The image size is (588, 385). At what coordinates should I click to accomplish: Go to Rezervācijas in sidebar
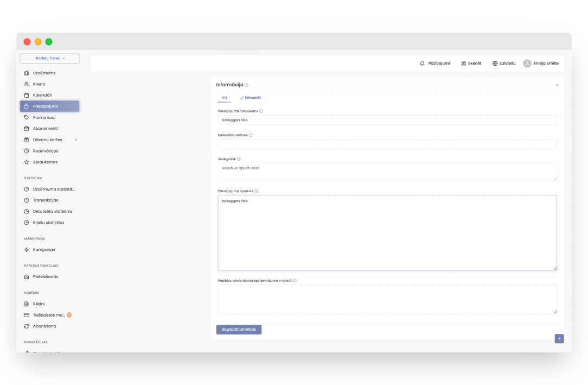tap(45, 151)
